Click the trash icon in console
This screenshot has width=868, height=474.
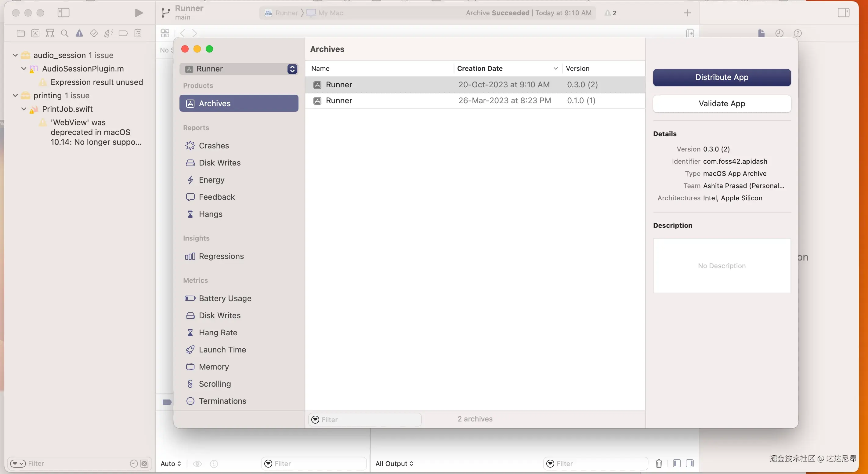tap(659, 464)
